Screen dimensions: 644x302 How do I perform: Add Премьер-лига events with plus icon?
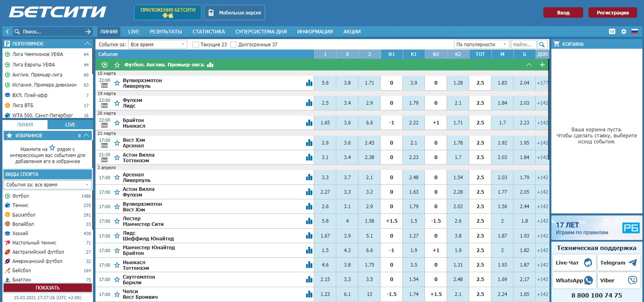542,65
